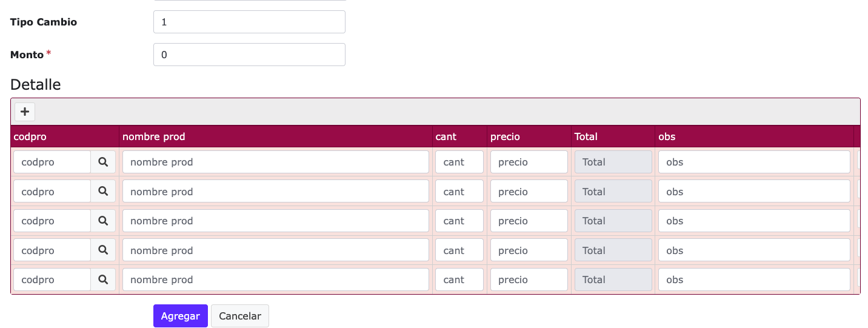Select the Monto input field
Image resolution: width=868 pixels, height=328 pixels.
(249, 55)
